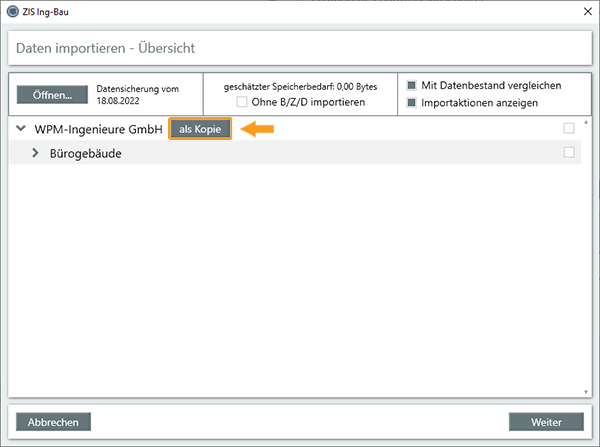Select the Bürogebäude entry
Viewport: 600px width, 447px height.
pyautogui.click(x=86, y=153)
